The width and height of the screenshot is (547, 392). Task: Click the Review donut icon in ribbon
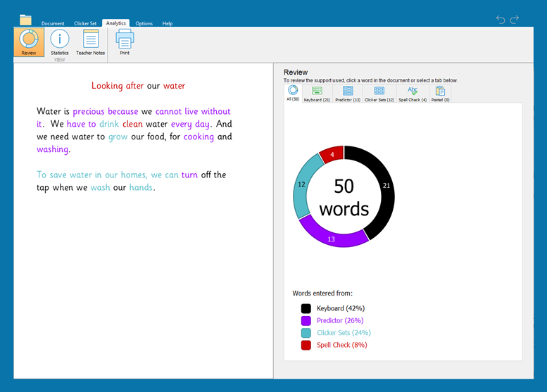point(29,41)
